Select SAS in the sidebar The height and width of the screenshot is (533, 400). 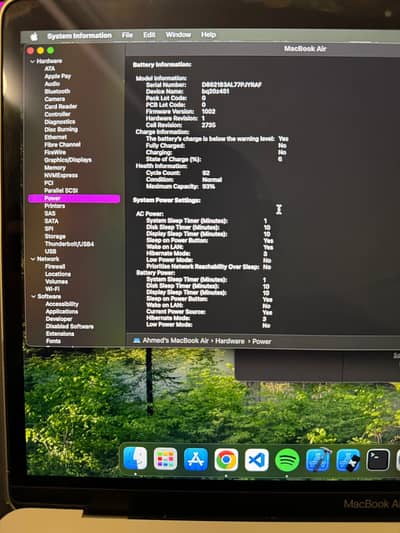coord(50,213)
